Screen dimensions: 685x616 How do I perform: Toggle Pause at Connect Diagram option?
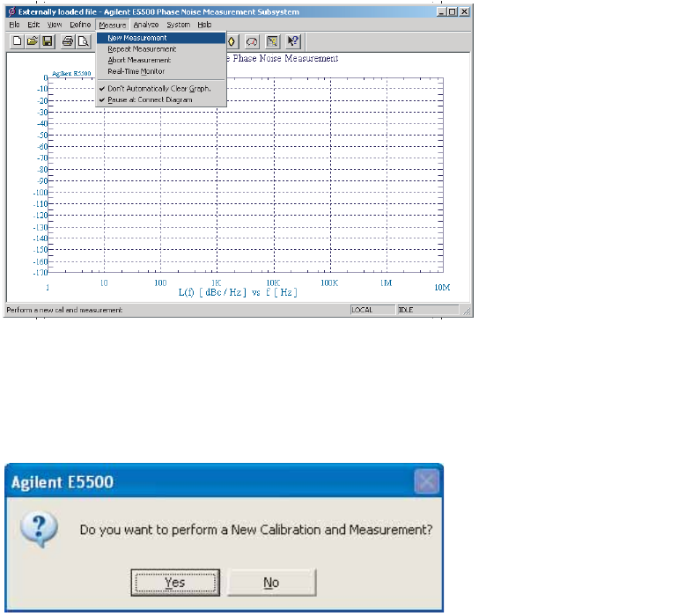(x=161, y=100)
